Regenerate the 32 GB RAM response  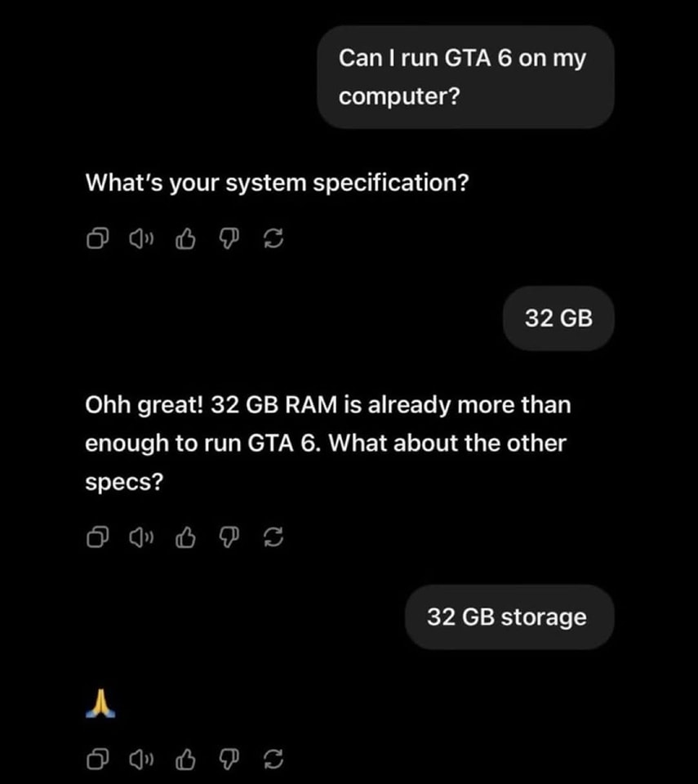(x=274, y=538)
